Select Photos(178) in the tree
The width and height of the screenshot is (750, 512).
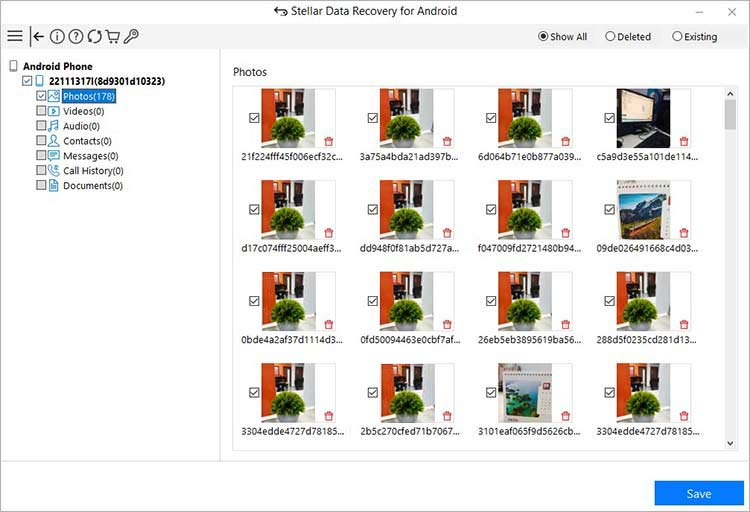pyautogui.click(x=88, y=96)
